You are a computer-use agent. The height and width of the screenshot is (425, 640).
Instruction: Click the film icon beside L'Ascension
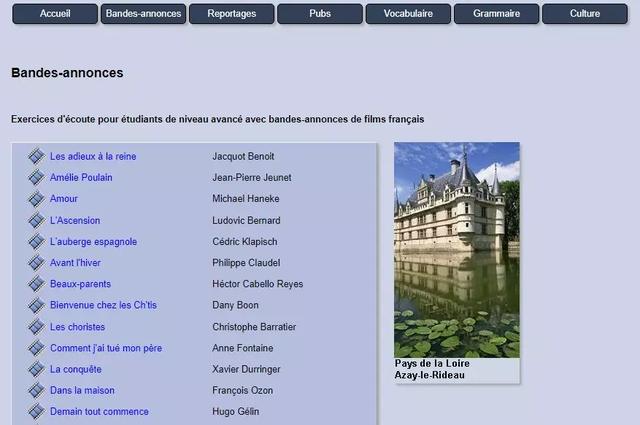coord(36,220)
